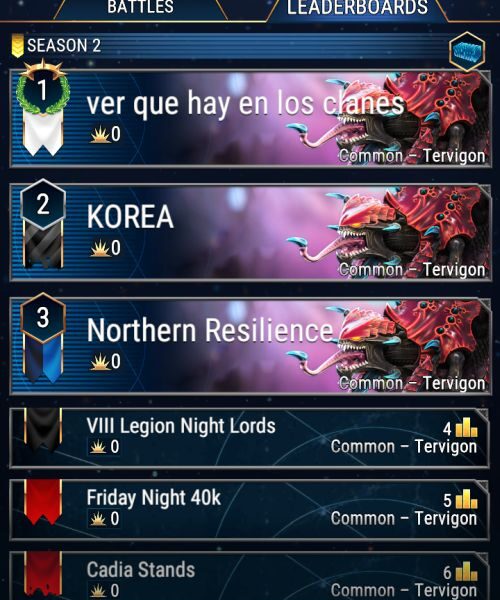The width and height of the screenshot is (500, 600).
Task: Tap the rank 2 hexagon badge
Action: (43, 204)
